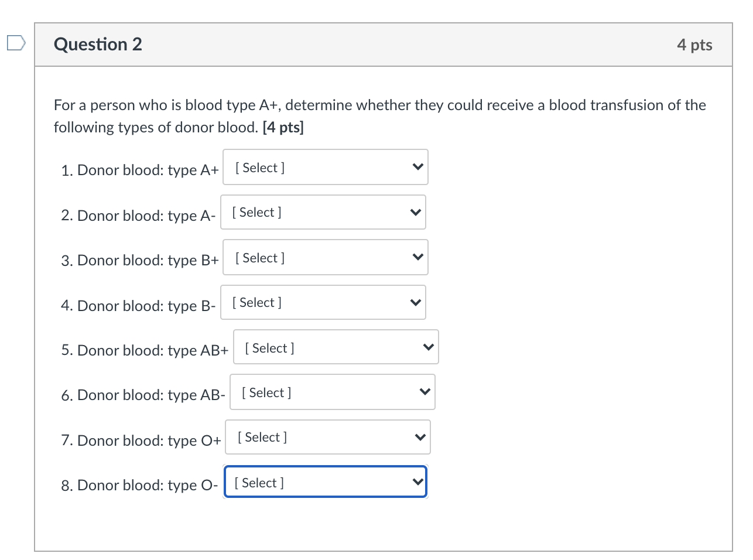The height and width of the screenshot is (560, 753).
Task: Click the chevron on the A+ select box
Action: [x=417, y=167]
